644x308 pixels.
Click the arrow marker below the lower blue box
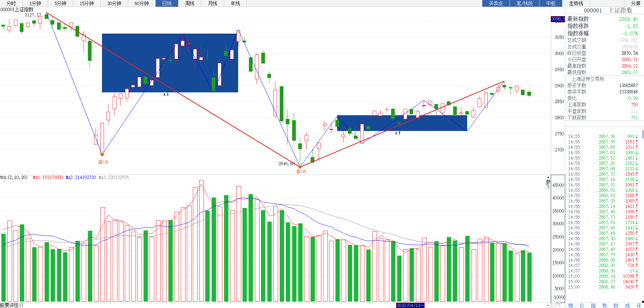coord(398,133)
